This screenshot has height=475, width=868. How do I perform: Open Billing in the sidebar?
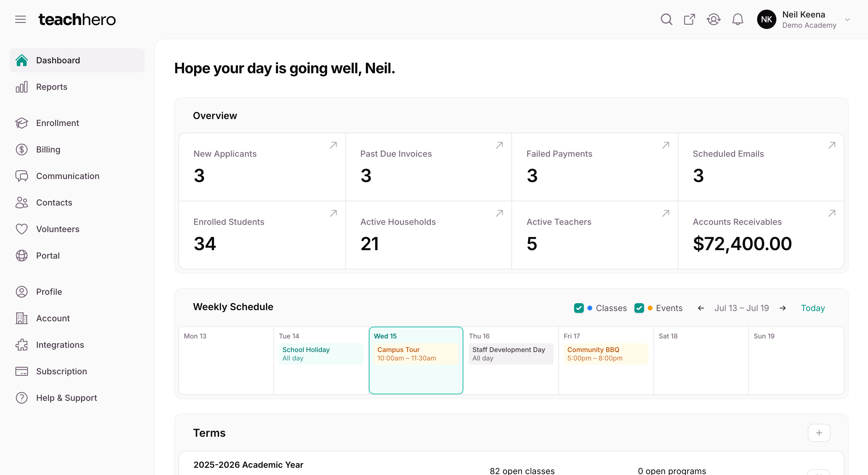77,149
